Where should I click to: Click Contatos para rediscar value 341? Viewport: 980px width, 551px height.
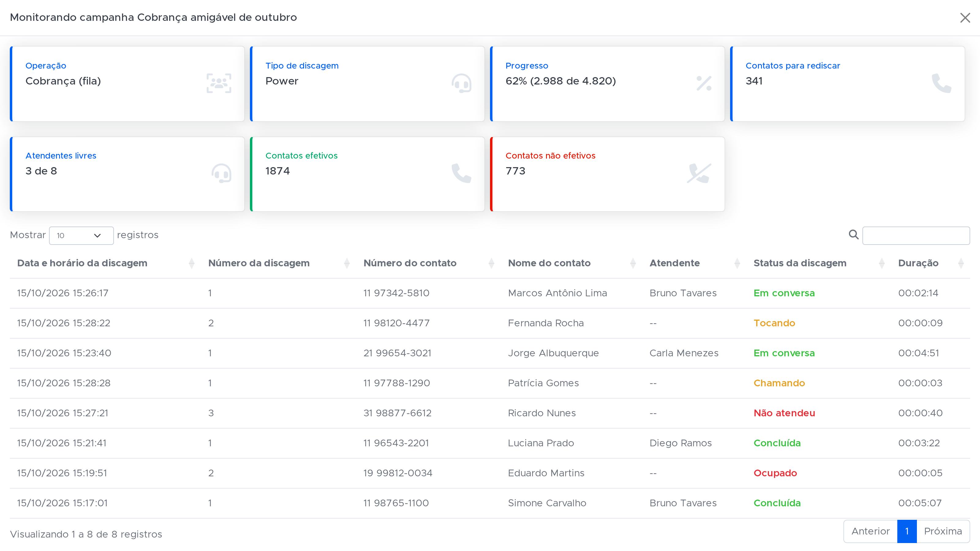coord(754,81)
